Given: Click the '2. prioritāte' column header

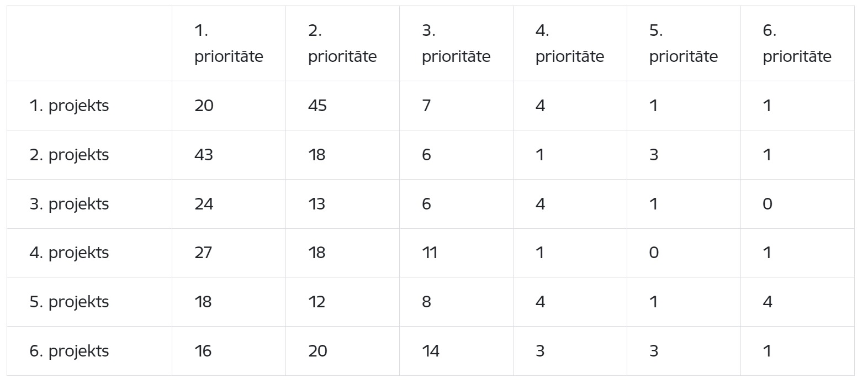Looking at the screenshot, I should (x=342, y=44).
